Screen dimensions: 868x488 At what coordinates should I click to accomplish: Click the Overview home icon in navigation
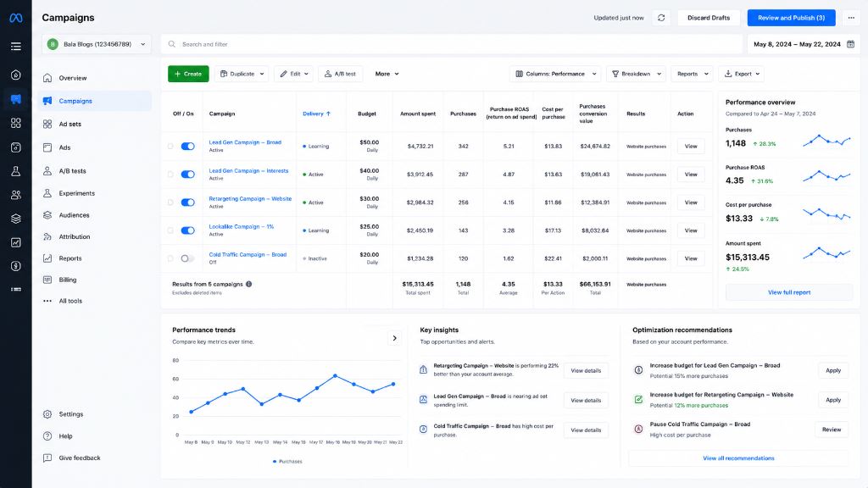point(47,78)
